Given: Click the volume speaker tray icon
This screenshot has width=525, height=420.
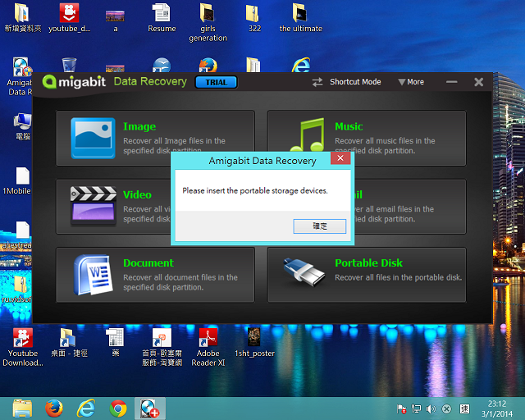Looking at the screenshot, I should 431,409.
